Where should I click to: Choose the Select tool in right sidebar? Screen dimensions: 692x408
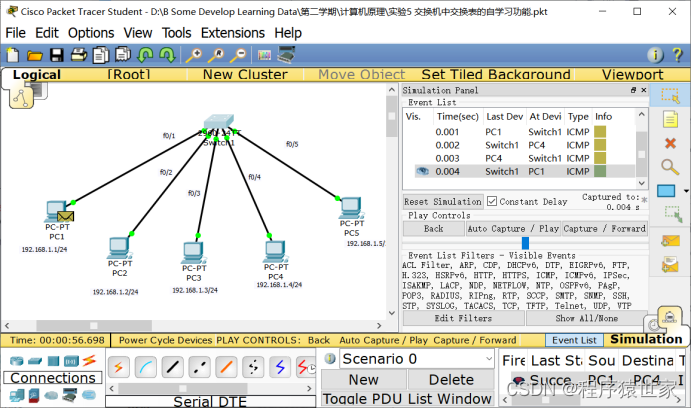click(670, 96)
